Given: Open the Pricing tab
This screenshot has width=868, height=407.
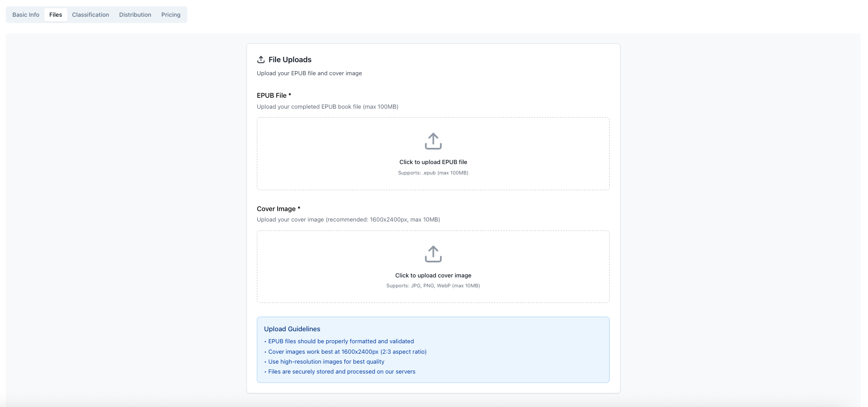Looking at the screenshot, I should [171, 15].
